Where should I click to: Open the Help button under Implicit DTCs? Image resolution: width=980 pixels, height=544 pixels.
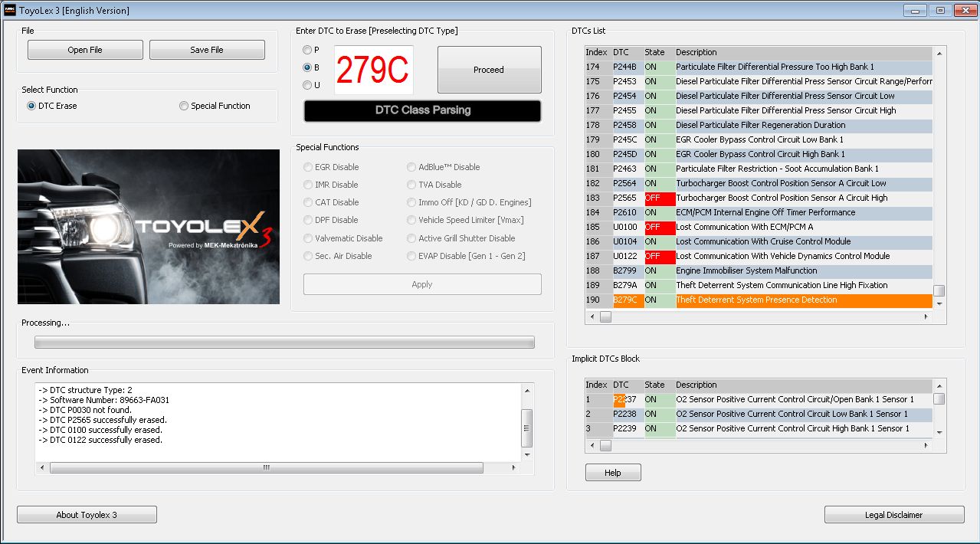pyautogui.click(x=612, y=473)
